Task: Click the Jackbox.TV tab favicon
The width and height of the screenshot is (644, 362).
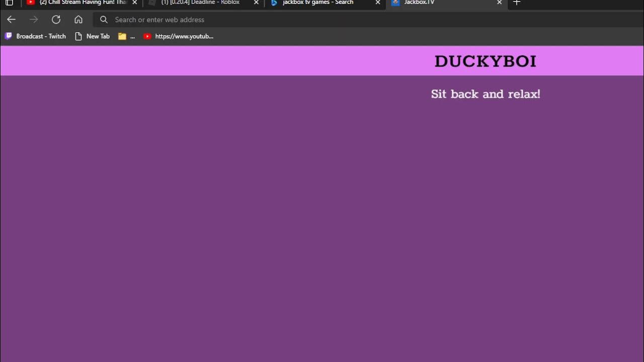Action: [x=395, y=3]
